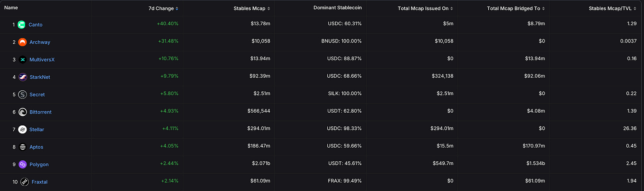Click the StarkNet logo icon

23,77
